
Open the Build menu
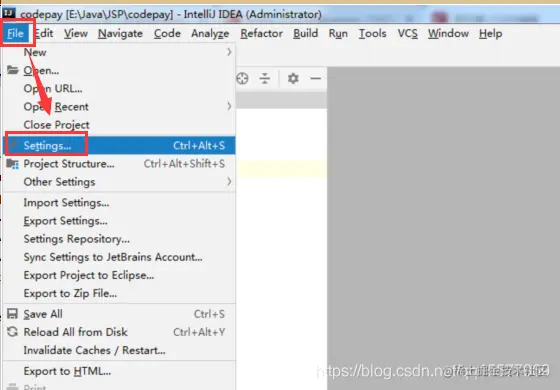[x=306, y=34]
